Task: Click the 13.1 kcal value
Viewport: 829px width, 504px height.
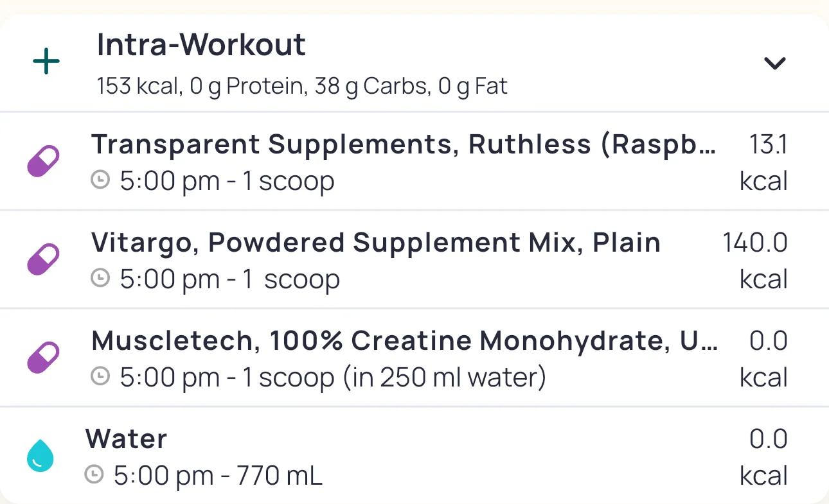Action: pos(767,145)
